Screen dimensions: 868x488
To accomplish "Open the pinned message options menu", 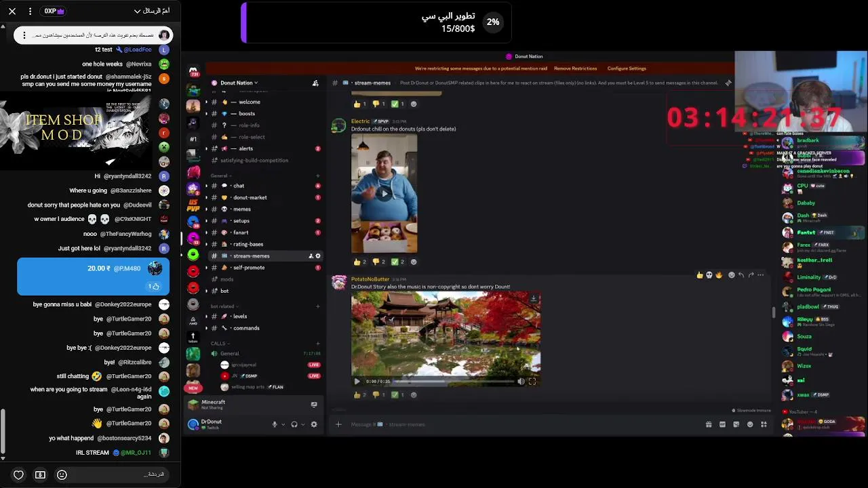I will point(24,35).
